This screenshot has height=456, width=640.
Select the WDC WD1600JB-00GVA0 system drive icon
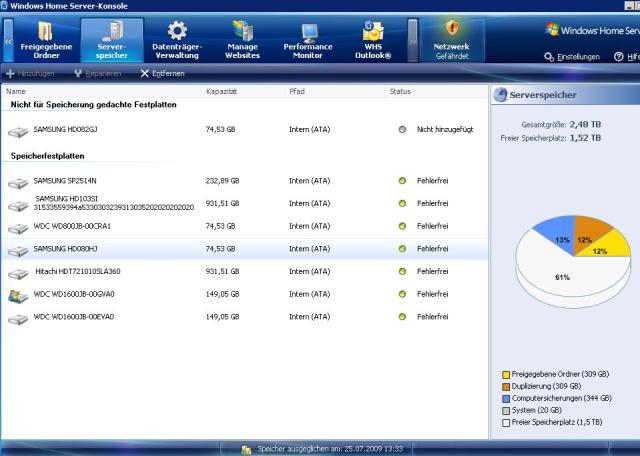tap(18, 295)
